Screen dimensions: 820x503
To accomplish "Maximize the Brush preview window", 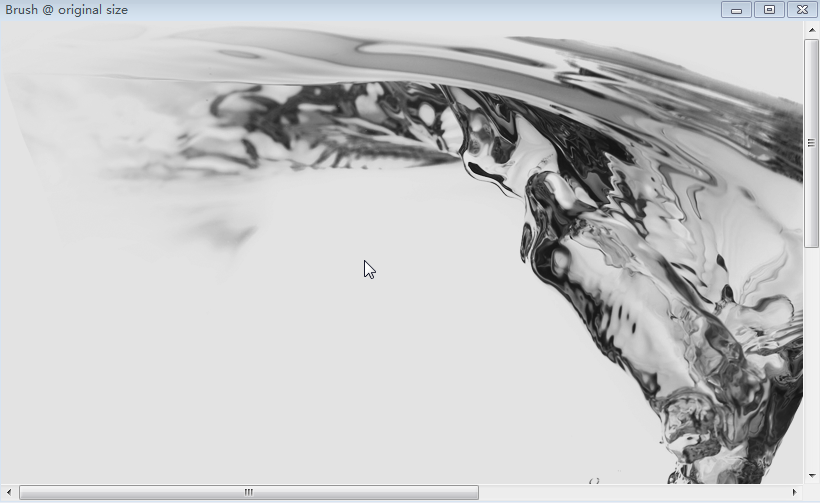I will coord(769,10).
